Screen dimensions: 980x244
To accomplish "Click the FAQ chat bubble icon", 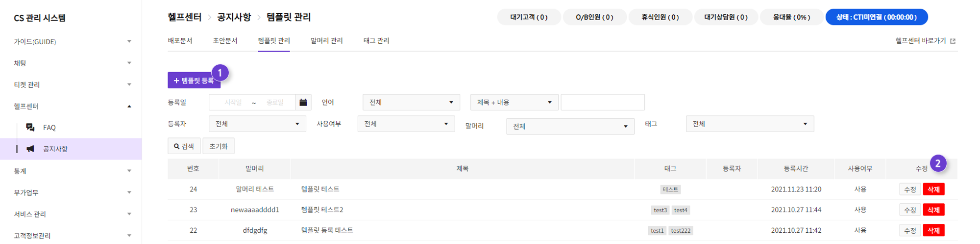I will (x=30, y=127).
